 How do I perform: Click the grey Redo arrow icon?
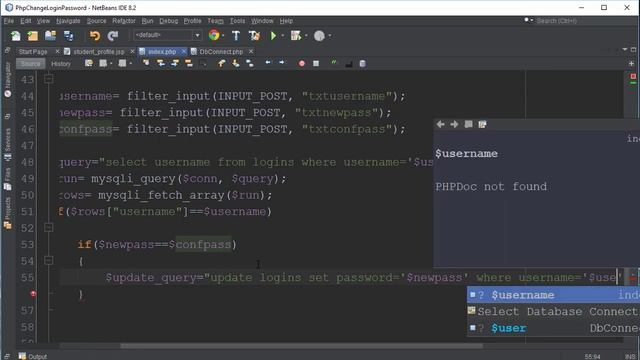tap(113, 36)
